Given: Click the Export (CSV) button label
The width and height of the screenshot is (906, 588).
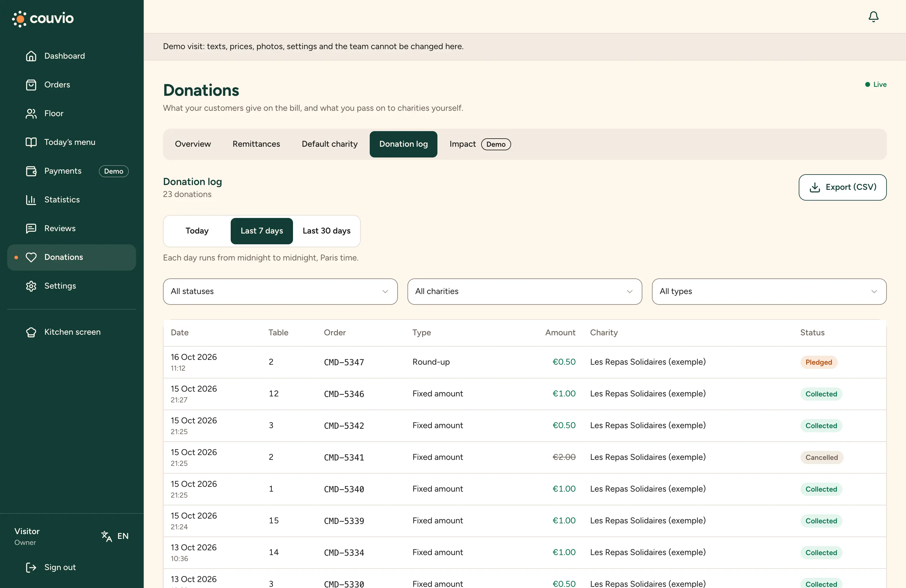Looking at the screenshot, I should [x=851, y=187].
